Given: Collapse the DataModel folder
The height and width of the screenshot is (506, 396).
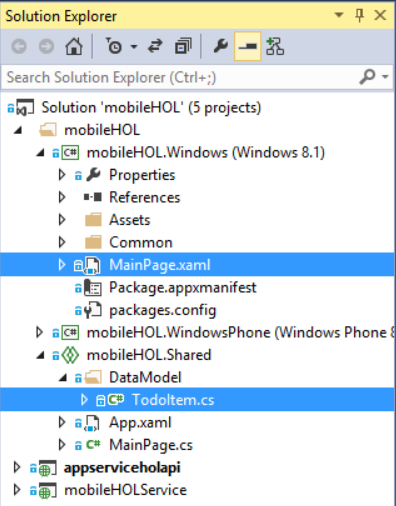Looking at the screenshot, I should point(63,378).
